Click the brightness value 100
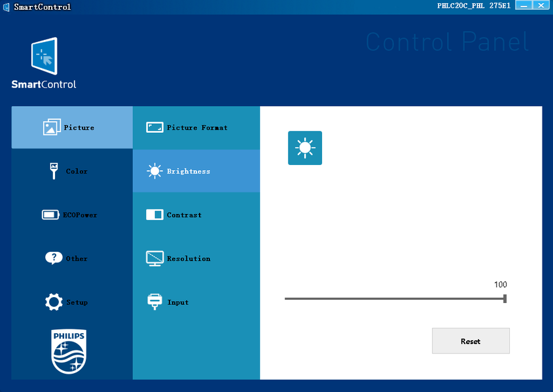Viewport: 553px width, 392px height. tap(501, 285)
